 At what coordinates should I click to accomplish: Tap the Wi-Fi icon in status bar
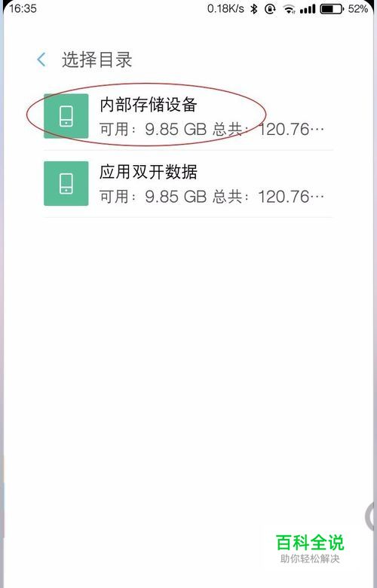(x=290, y=8)
